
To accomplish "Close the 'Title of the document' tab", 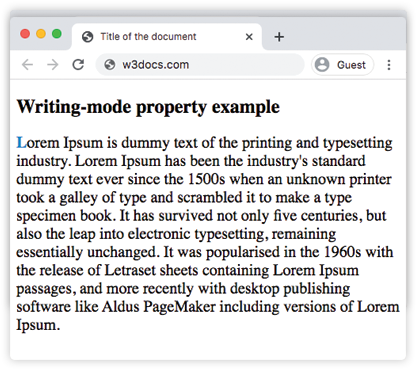I will pos(249,37).
